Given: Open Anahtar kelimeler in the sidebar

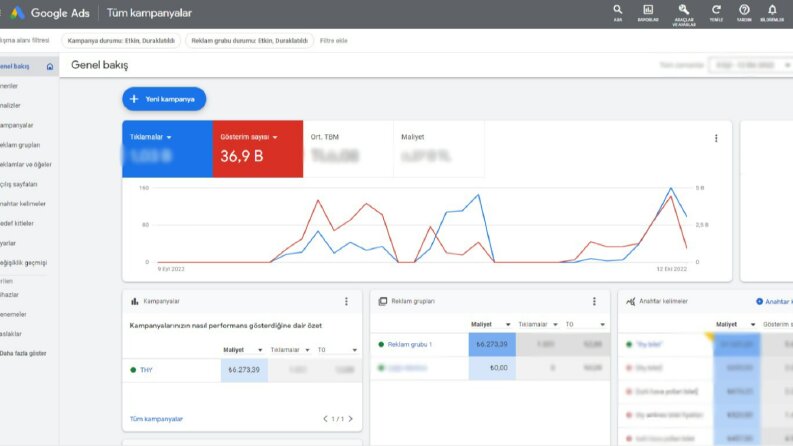Looking at the screenshot, I should [23, 203].
